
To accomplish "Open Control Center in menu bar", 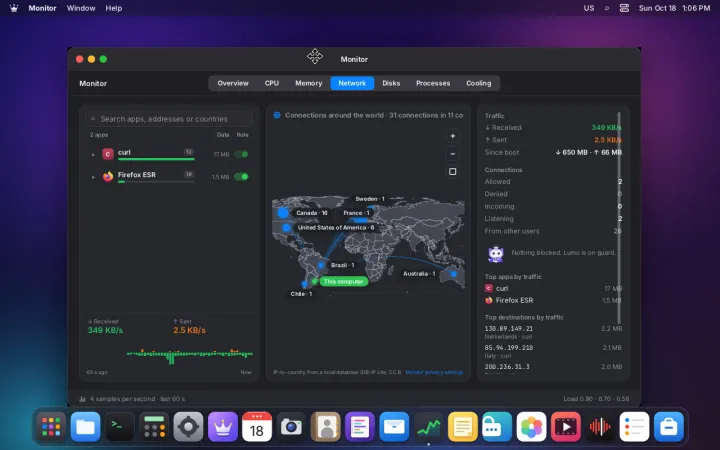I will coord(624,8).
